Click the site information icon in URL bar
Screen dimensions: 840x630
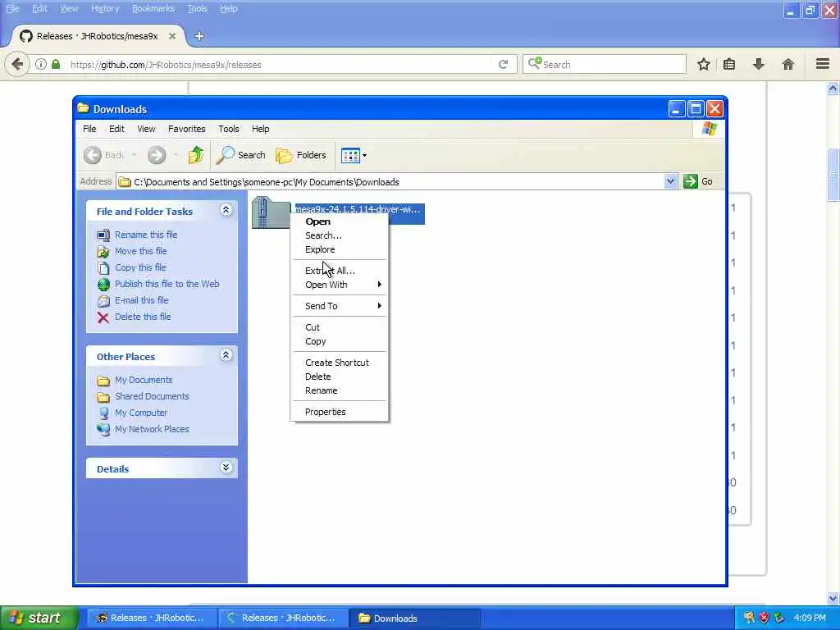click(x=41, y=64)
